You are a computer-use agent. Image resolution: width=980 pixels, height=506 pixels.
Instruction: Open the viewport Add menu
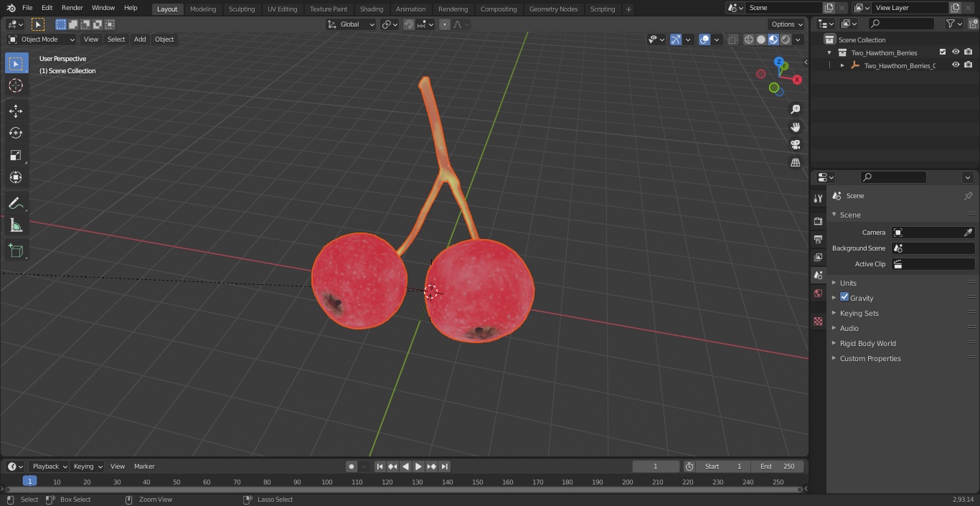click(140, 39)
